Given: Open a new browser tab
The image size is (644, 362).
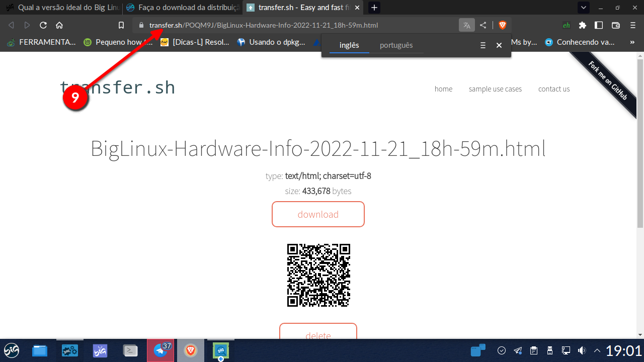Looking at the screenshot, I should (x=374, y=8).
